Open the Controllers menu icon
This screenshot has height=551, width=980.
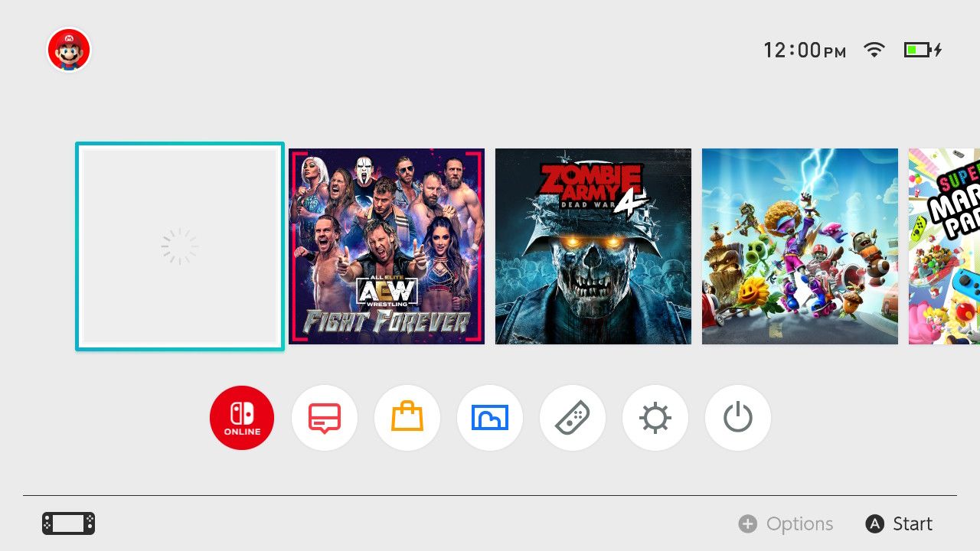pos(573,418)
